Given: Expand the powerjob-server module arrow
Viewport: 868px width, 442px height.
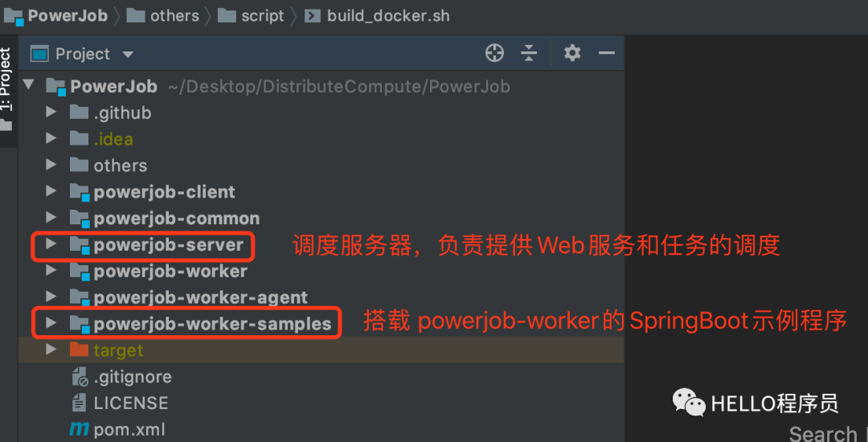Looking at the screenshot, I should pos(51,244).
